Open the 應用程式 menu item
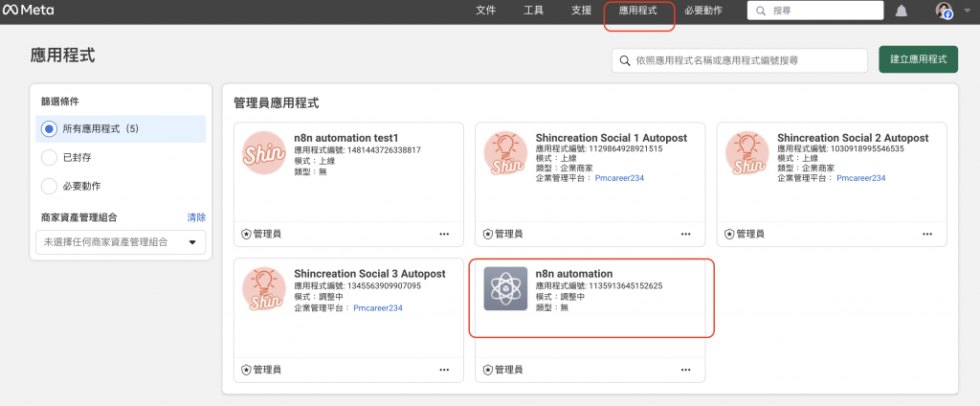 click(638, 11)
